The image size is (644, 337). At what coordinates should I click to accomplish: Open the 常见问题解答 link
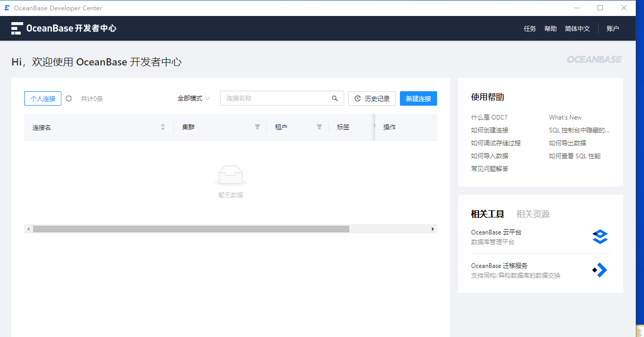[490, 169]
